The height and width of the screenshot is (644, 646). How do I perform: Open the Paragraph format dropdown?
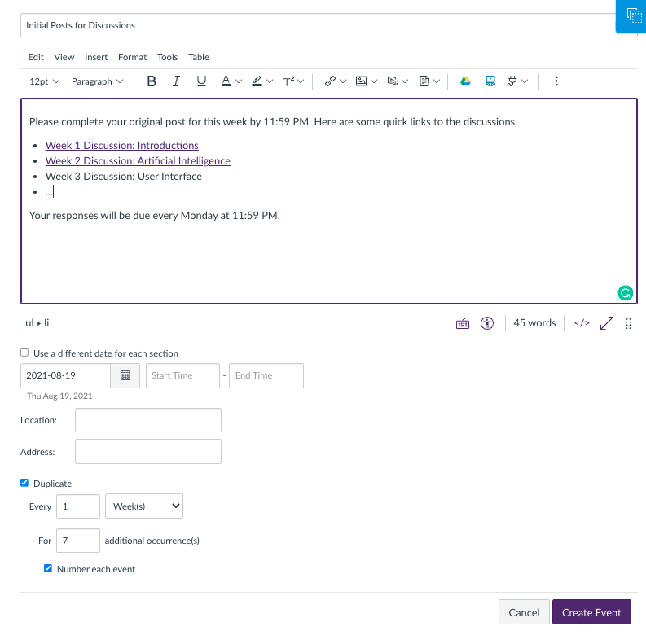(x=97, y=81)
